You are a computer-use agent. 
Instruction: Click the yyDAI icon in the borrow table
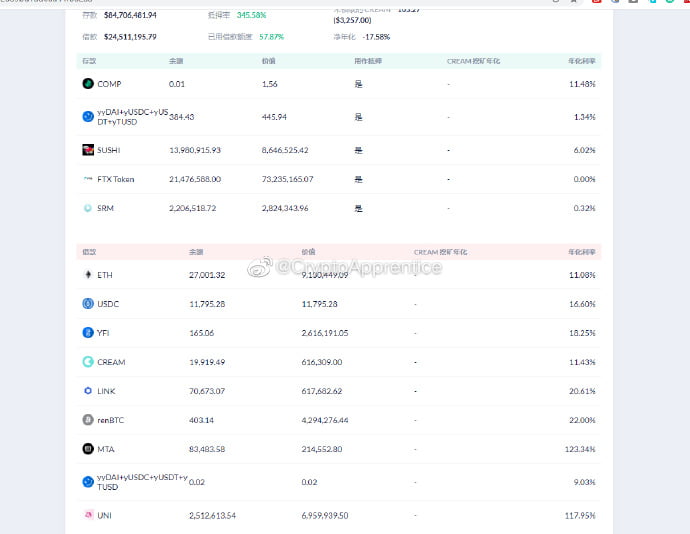pos(88,482)
